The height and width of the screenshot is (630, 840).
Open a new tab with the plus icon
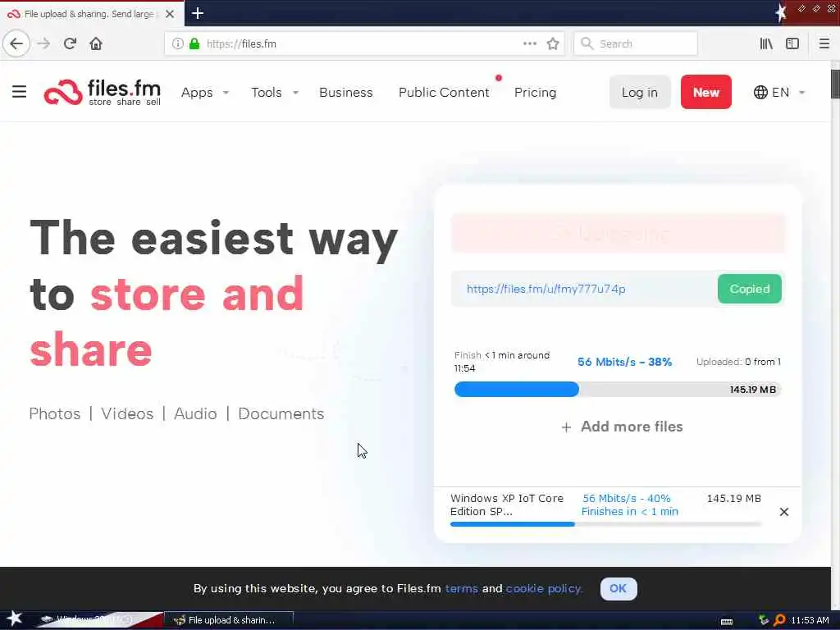197,13
